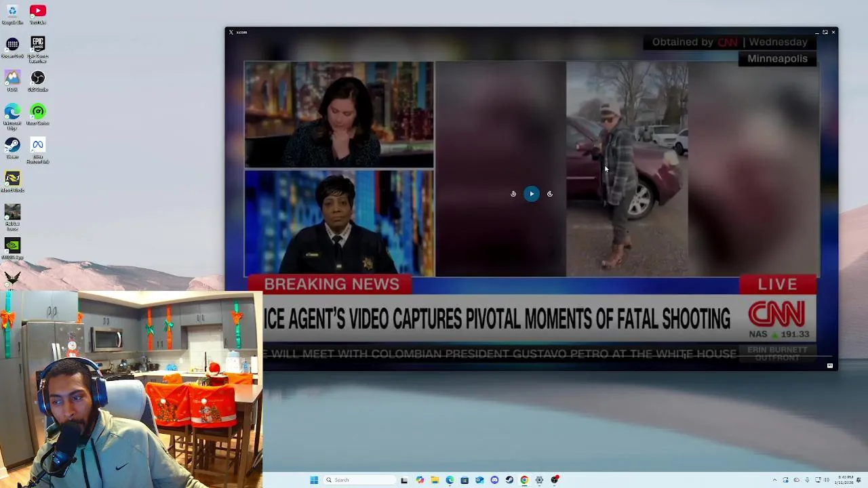The width and height of the screenshot is (868, 488).
Task: Restore the x.com player window size
Action: pyautogui.click(x=825, y=32)
